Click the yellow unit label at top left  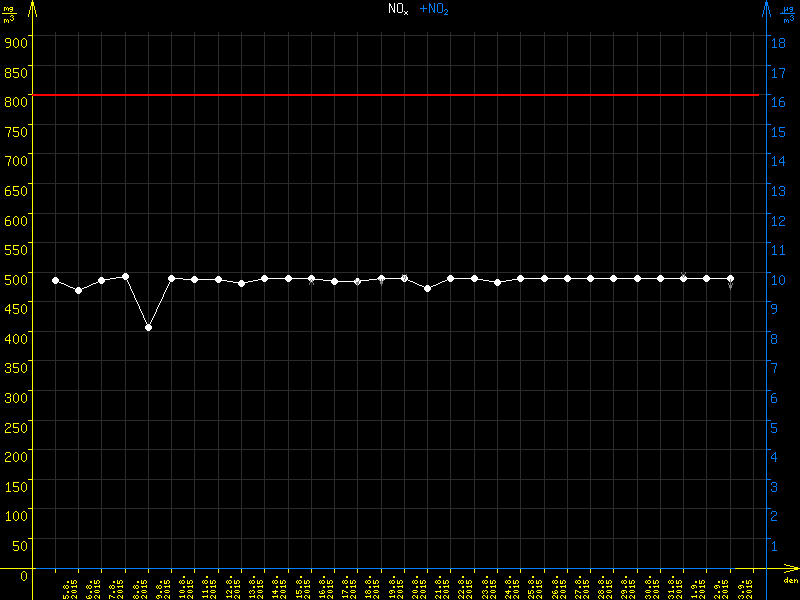point(9,14)
